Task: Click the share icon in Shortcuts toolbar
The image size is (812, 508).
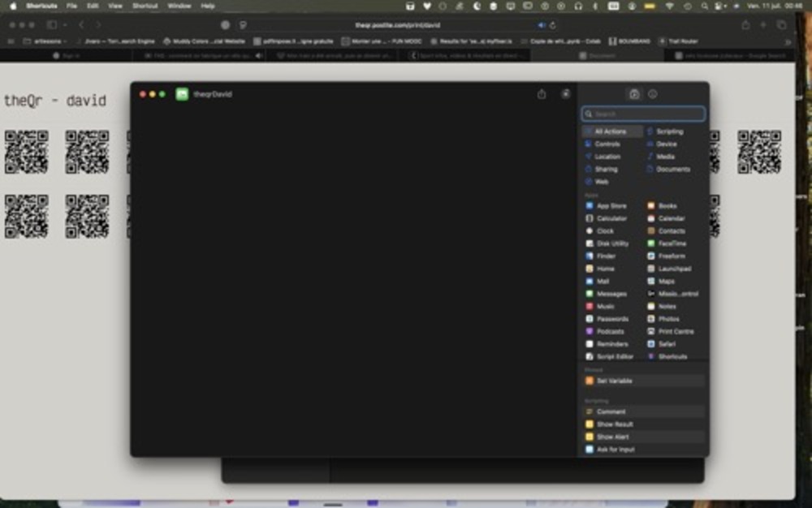Action: pos(542,94)
